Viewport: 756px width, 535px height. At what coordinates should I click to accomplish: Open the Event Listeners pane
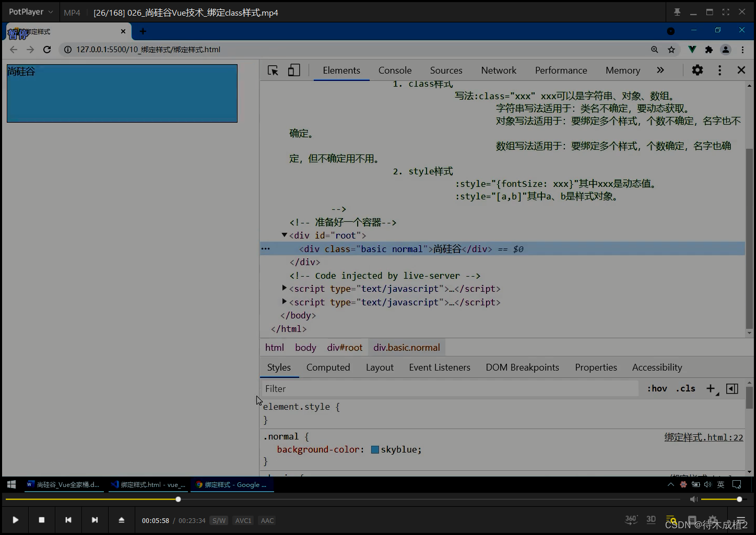(440, 367)
